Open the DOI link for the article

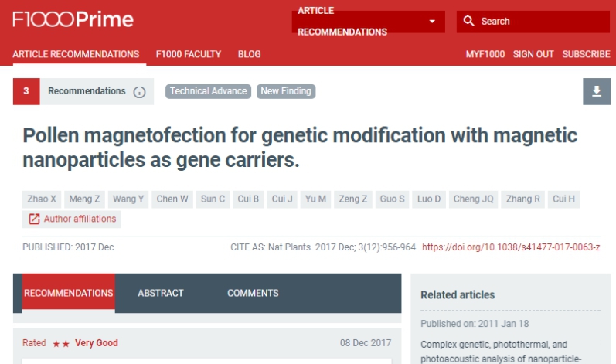(511, 247)
